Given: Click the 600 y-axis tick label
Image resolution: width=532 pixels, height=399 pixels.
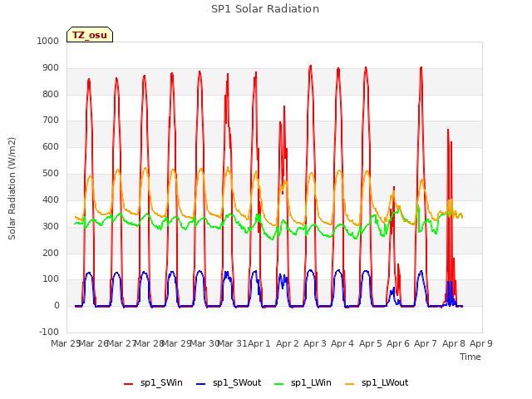Looking at the screenshot, I should pos(51,146).
